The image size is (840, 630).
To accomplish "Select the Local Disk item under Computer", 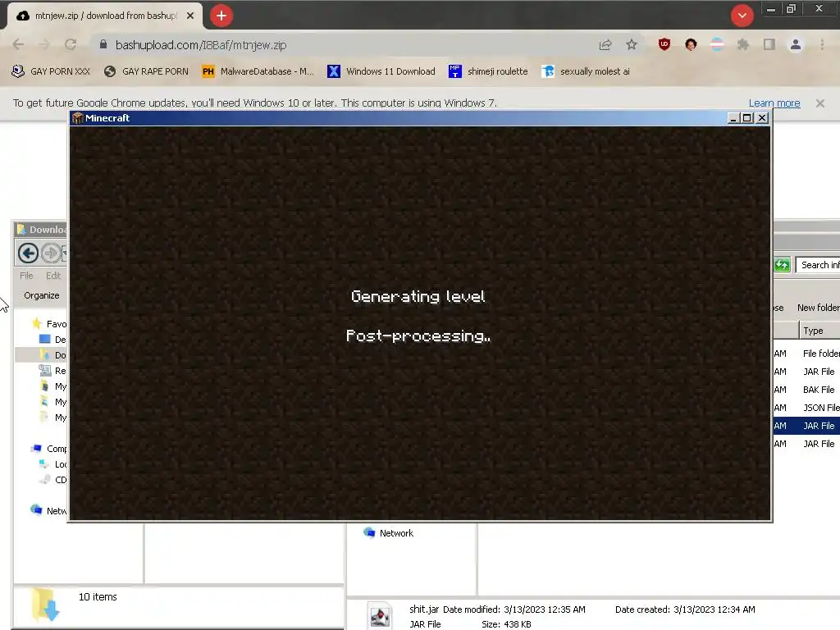I will [52, 464].
